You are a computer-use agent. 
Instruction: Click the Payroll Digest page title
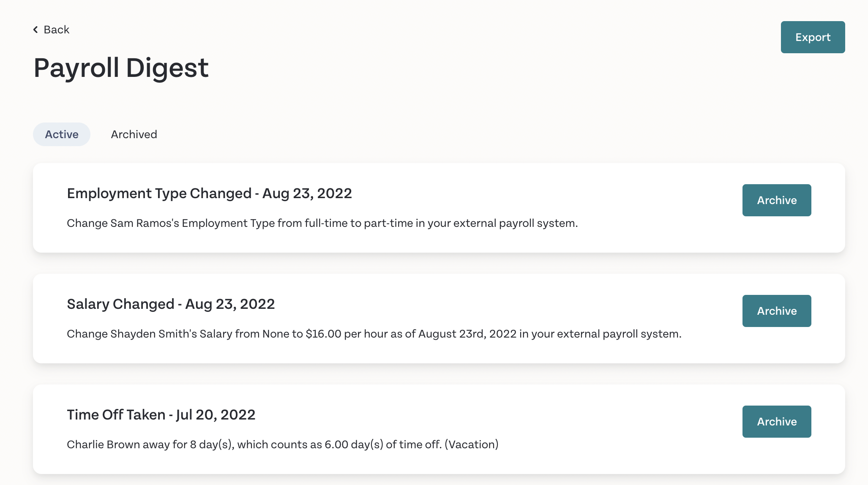(121, 68)
